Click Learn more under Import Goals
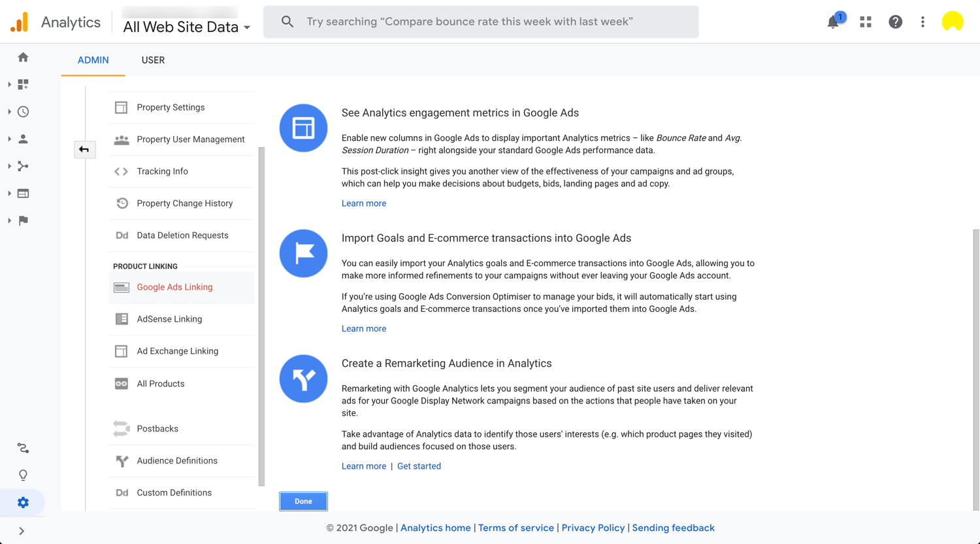 pyautogui.click(x=364, y=329)
